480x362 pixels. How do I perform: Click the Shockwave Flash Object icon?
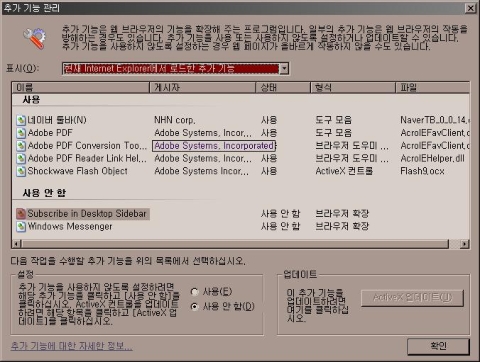pos(21,171)
